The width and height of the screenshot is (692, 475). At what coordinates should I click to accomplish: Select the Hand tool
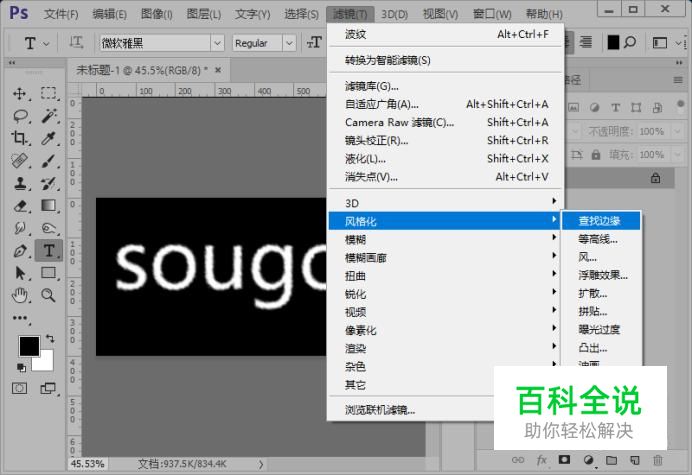[x=19, y=295]
